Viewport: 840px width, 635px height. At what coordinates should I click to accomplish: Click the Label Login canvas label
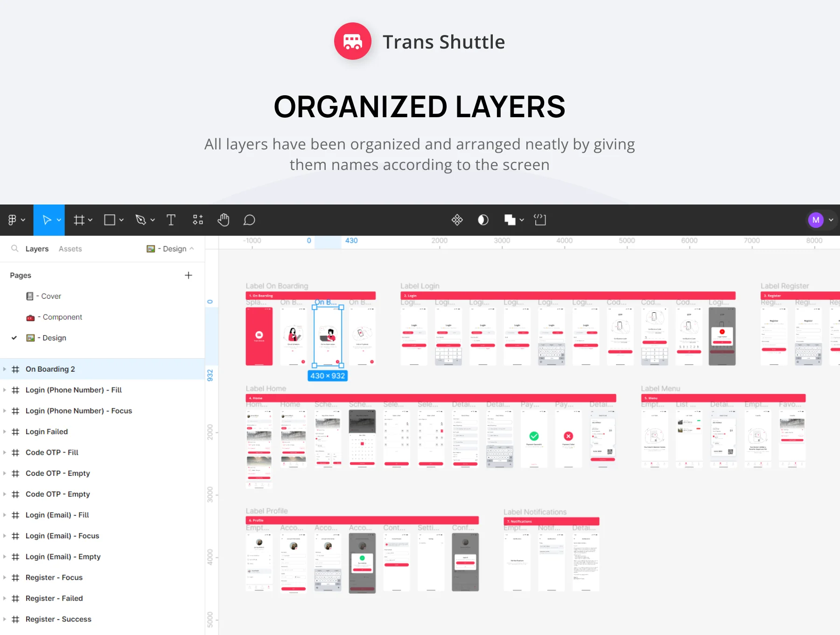(420, 286)
